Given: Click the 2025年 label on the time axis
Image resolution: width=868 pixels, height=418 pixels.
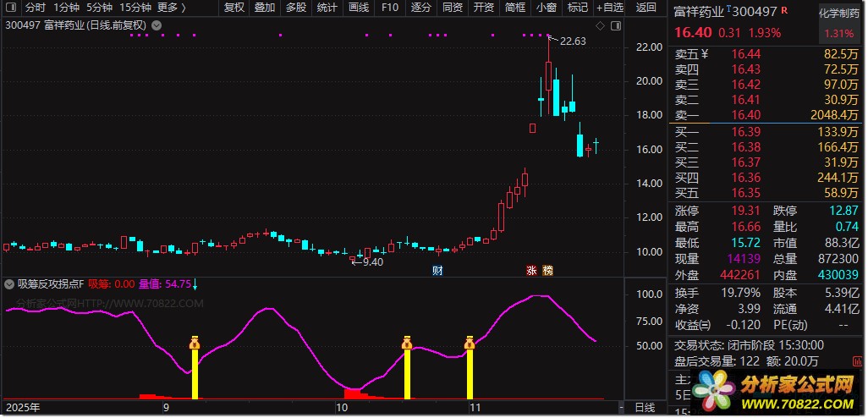Looking at the screenshot, I should tap(22, 408).
